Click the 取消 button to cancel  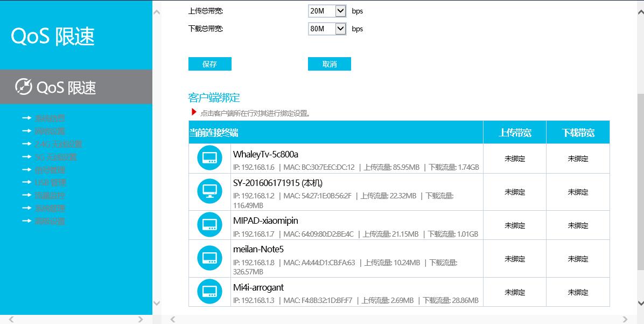pyautogui.click(x=329, y=63)
